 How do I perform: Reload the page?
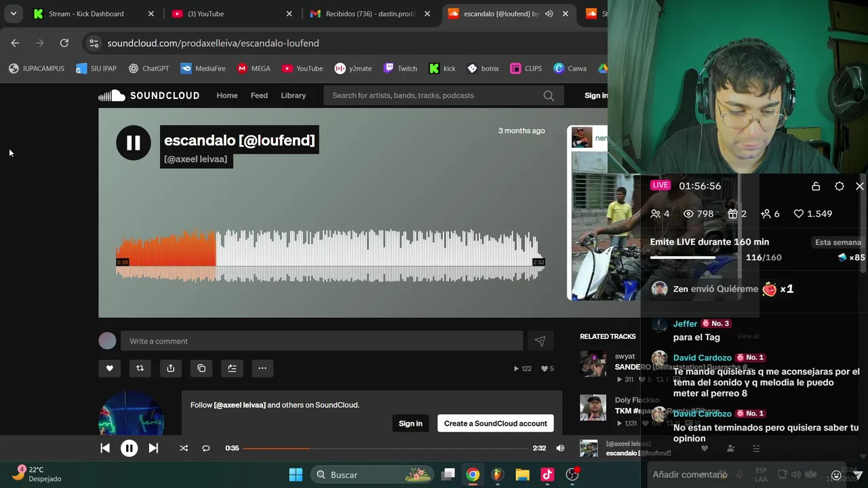pos(64,43)
